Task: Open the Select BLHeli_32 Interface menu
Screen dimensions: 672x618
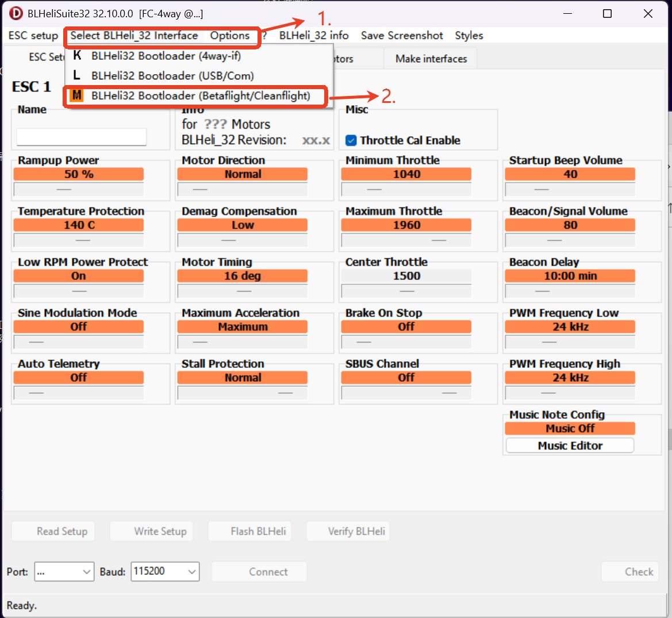Action: (134, 36)
